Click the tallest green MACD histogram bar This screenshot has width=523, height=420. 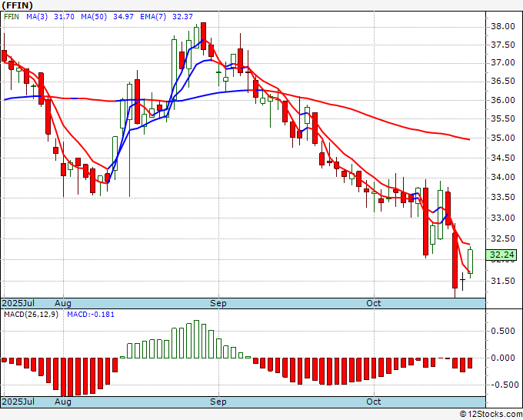point(196,339)
